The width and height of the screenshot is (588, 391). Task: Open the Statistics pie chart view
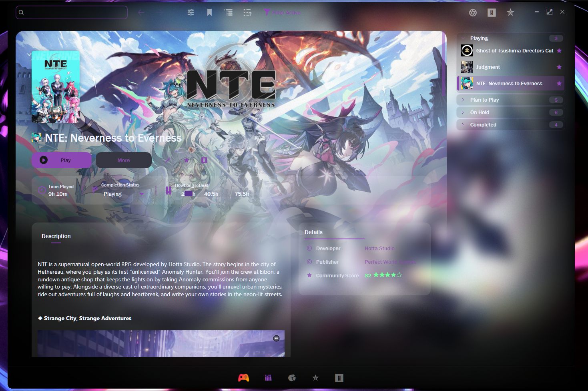pos(292,378)
